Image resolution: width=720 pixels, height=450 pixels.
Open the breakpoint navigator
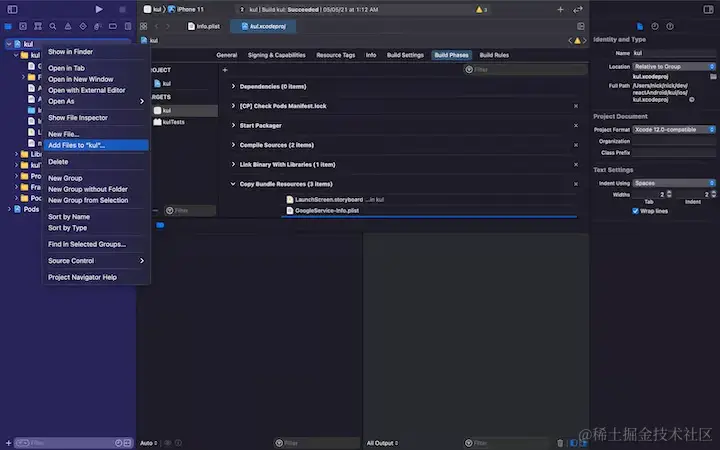pyautogui.click(x=112, y=27)
